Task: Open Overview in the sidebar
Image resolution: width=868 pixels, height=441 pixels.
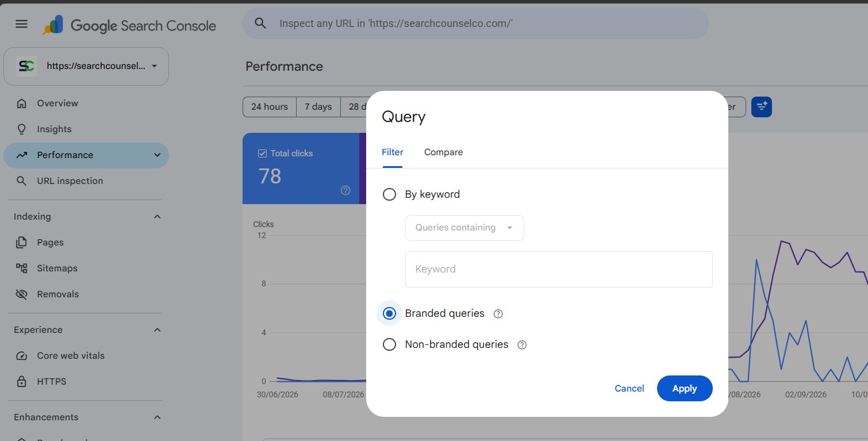Action: 86,103
